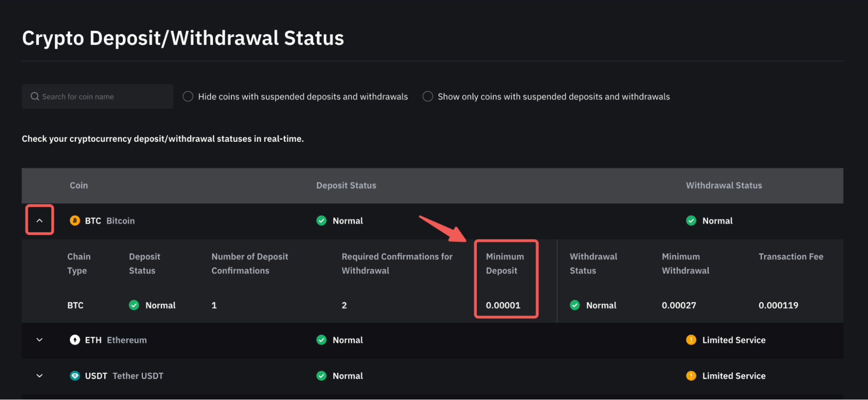Click the Ethereum ETH coin icon
The image size is (868, 400).
(75, 340)
